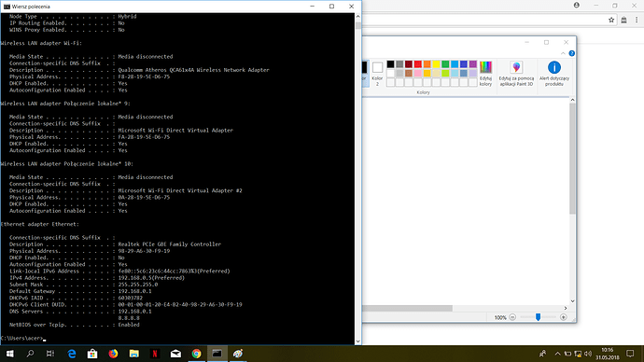This screenshot has width=644, height=362.
Task: Pick the turquoise blue swatch
Action: click(x=455, y=64)
